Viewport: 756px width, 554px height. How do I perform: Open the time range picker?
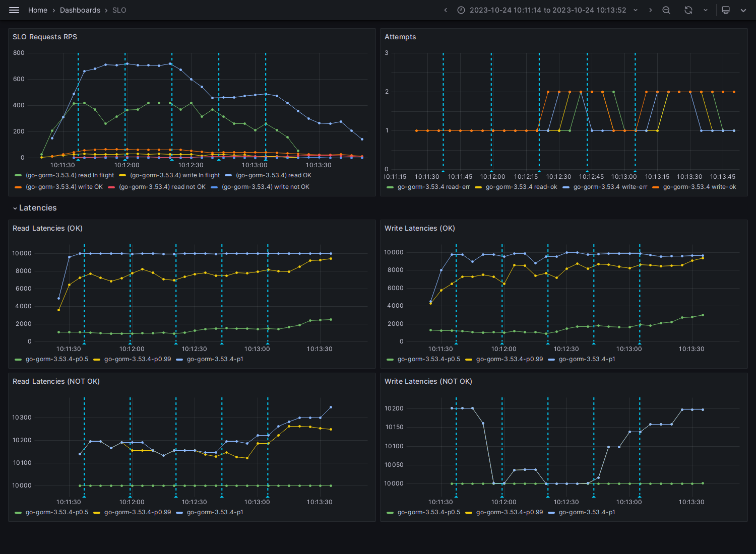[x=547, y=10]
